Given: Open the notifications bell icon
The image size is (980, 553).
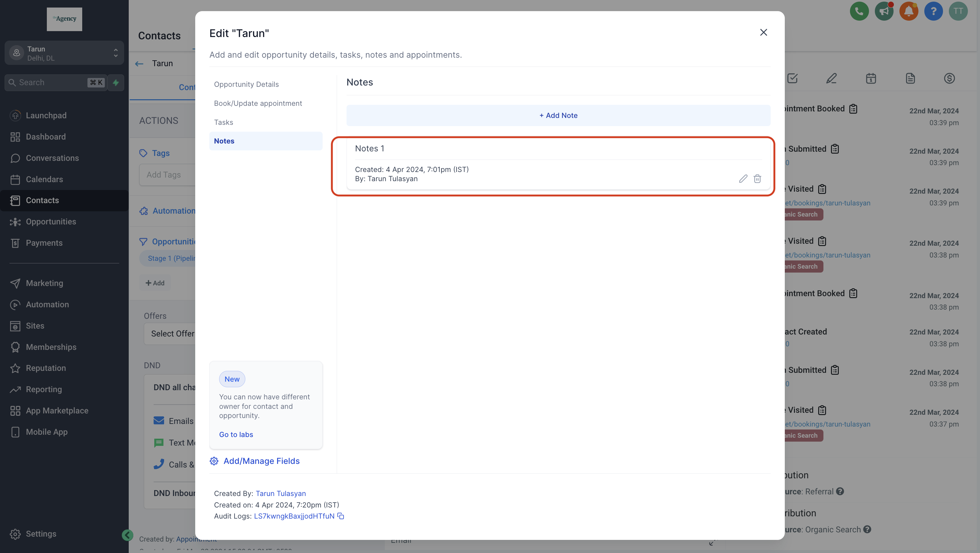Looking at the screenshot, I should pos(909,11).
